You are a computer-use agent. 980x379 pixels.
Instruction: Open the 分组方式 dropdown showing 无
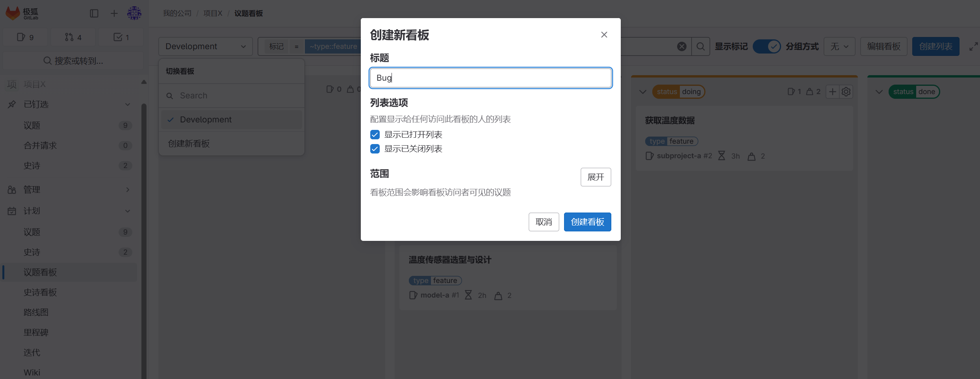click(x=839, y=46)
